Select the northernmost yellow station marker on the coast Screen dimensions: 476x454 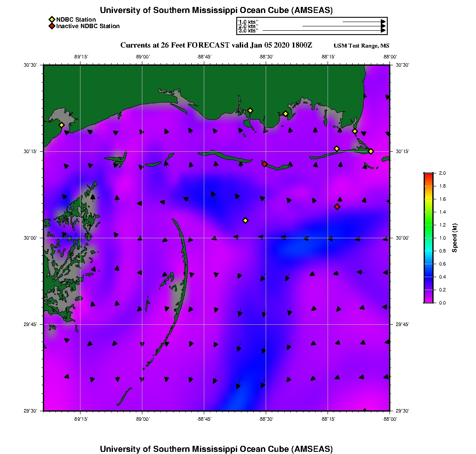click(x=250, y=110)
